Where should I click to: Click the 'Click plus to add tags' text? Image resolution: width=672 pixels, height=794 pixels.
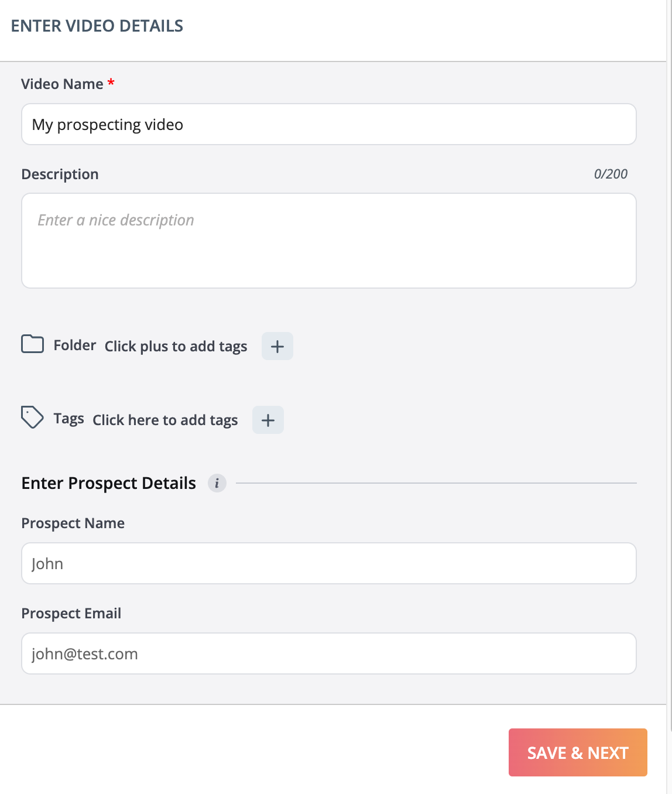(x=176, y=346)
